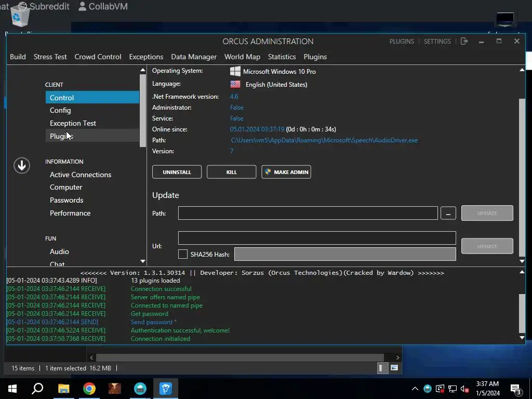Open the Plugins menu next to Statistics
This screenshot has width=532, height=399.
coord(315,57)
